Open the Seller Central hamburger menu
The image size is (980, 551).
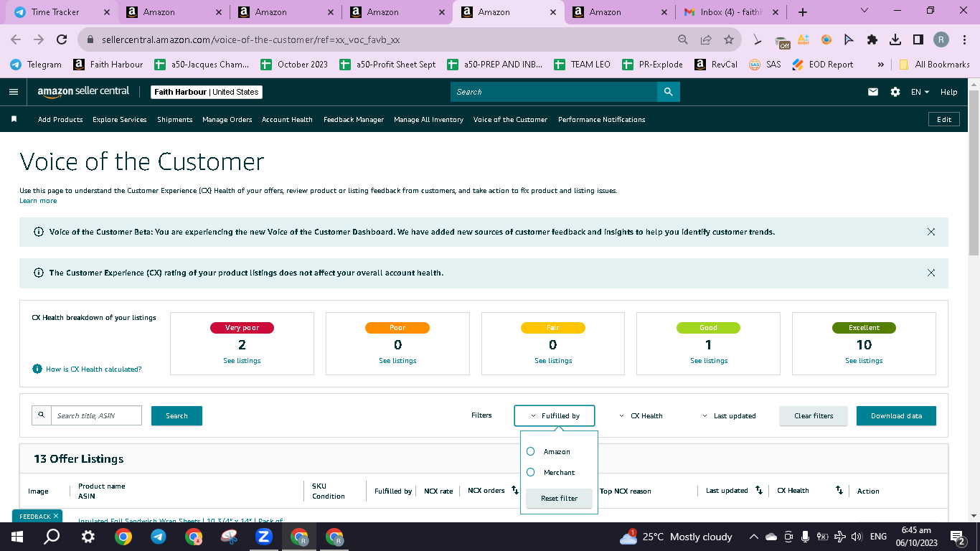click(x=13, y=92)
